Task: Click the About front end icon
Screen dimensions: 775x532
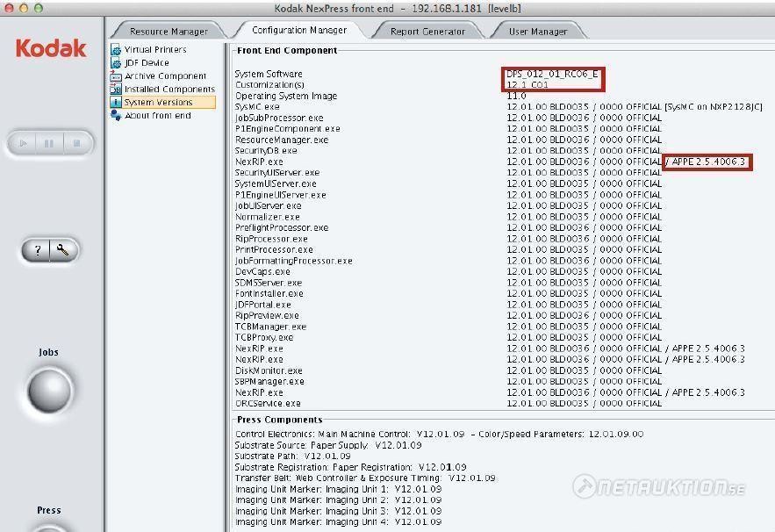Action: coord(116,115)
